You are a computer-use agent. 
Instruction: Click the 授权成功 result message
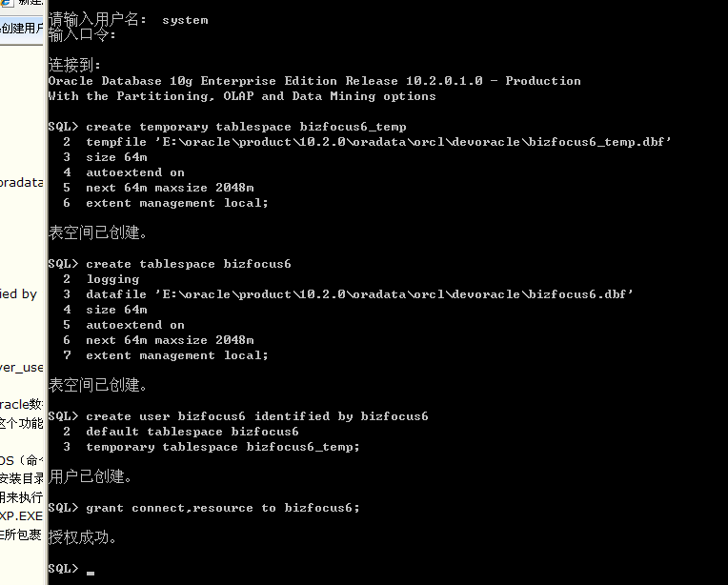pyautogui.click(x=83, y=538)
